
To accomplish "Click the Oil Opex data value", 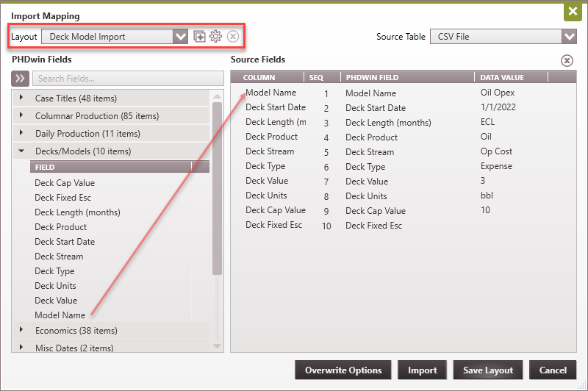I will pos(498,93).
